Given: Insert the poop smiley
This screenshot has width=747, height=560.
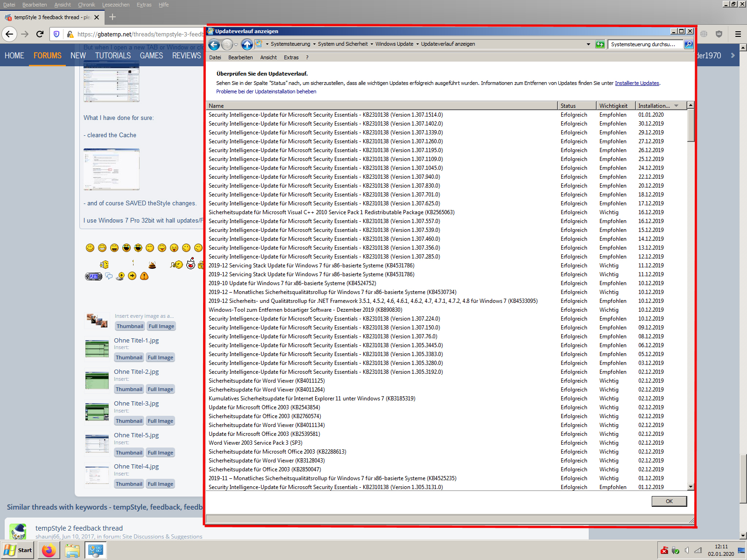Looking at the screenshot, I should click(152, 265).
